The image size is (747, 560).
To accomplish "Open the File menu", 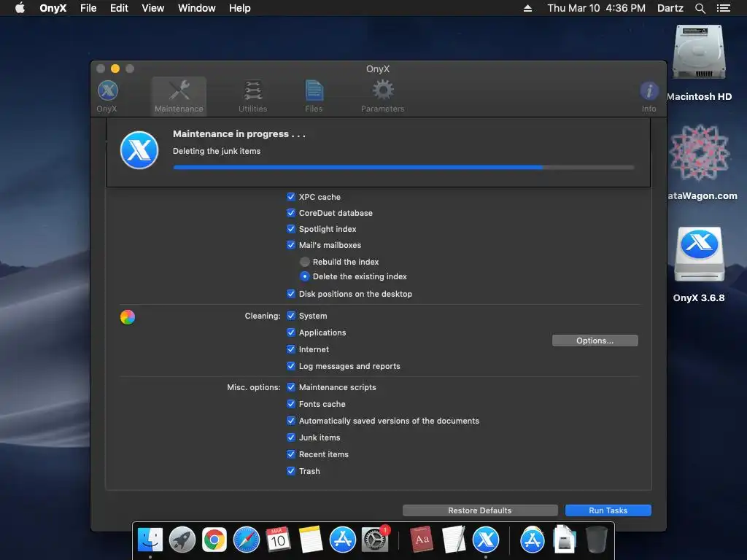I will (88, 8).
